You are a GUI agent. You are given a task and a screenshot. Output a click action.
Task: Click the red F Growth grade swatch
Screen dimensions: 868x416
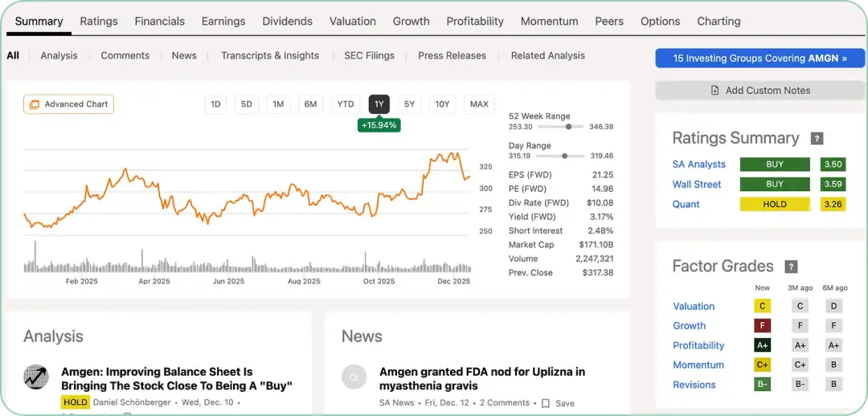[x=762, y=326]
